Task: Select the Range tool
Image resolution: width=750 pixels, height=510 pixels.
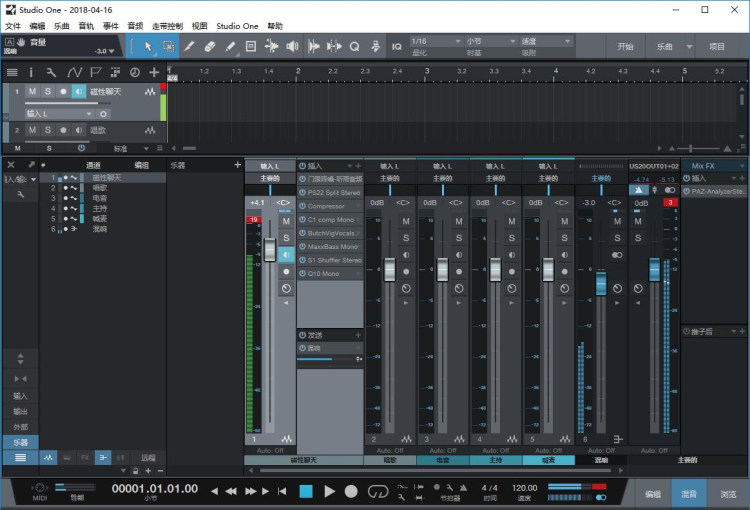Action: [168, 46]
